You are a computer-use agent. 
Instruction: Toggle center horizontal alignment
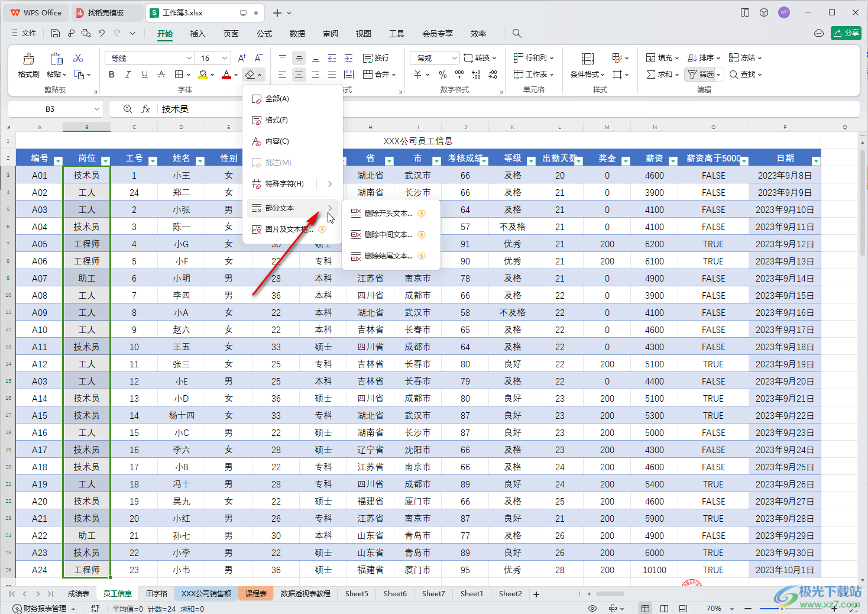[299, 75]
